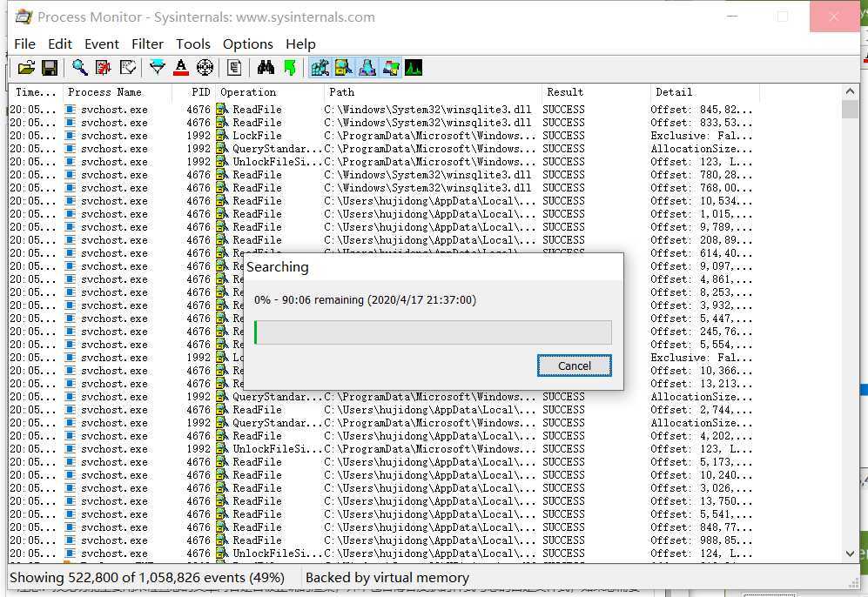Open the Edit menu

[60, 44]
